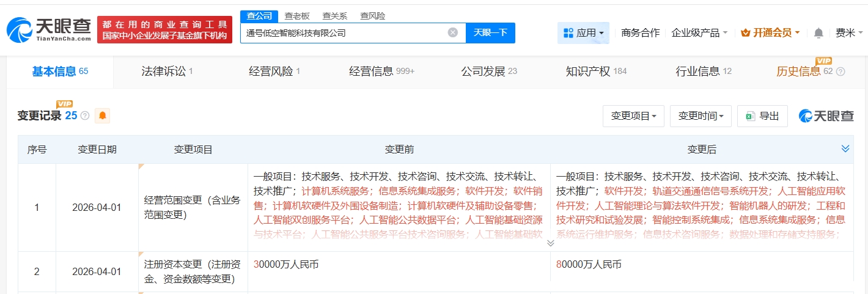Open the 变更时间 filter dropdown
The height and width of the screenshot is (294, 868).
[701, 116]
